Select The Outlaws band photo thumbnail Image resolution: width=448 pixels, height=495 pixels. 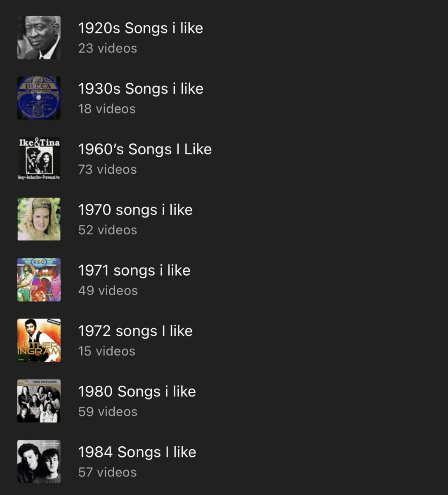(39, 401)
